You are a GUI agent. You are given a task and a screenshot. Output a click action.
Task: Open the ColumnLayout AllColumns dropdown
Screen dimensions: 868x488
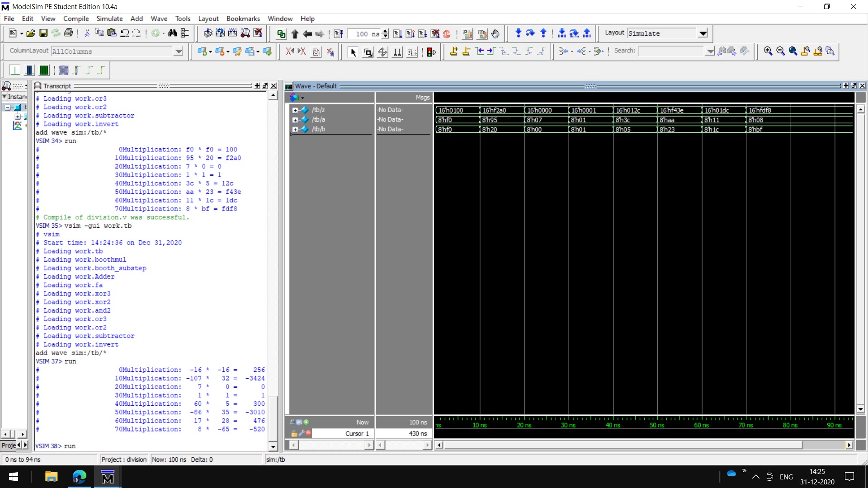point(179,51)
